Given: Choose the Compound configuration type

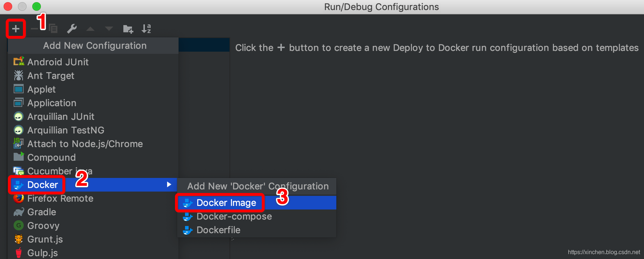Looking at the screenshot, I should click(51, 157).
